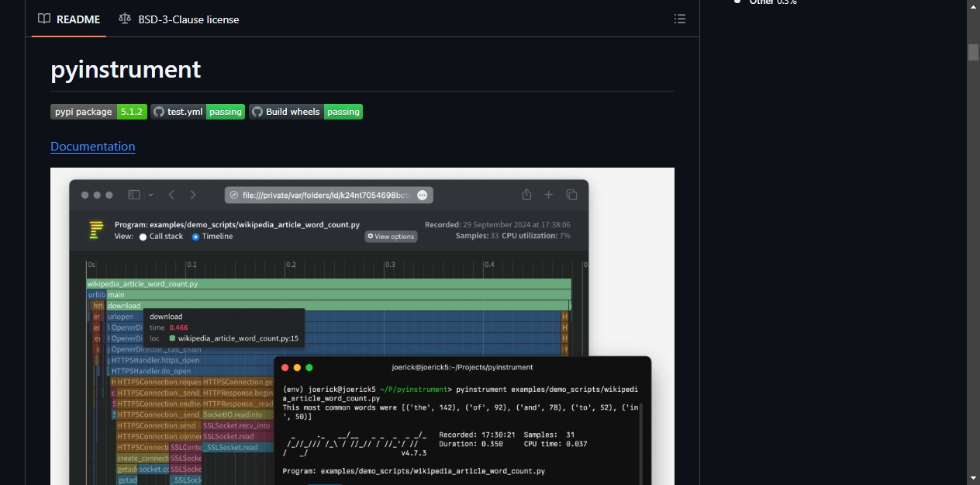Open the Build wheels passing badge
The height and width of the screenshot is (485, 980).
click(x=305, y=112)
